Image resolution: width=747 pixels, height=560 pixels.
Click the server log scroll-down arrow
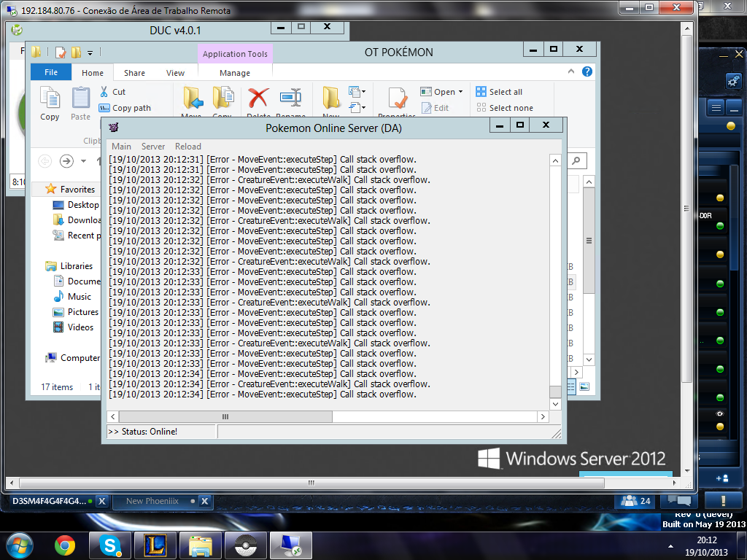coord(555,404)
